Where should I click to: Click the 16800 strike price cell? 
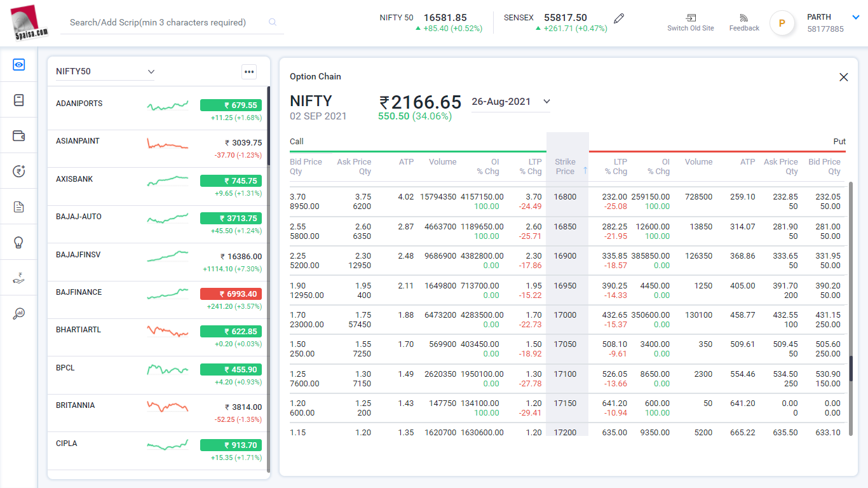[x=565, y=197]
